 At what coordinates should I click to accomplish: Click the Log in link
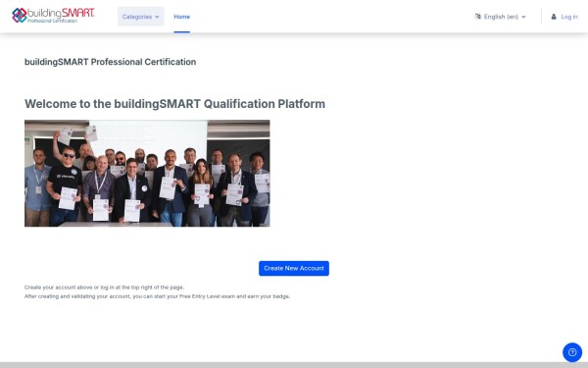tap(568, 17)
